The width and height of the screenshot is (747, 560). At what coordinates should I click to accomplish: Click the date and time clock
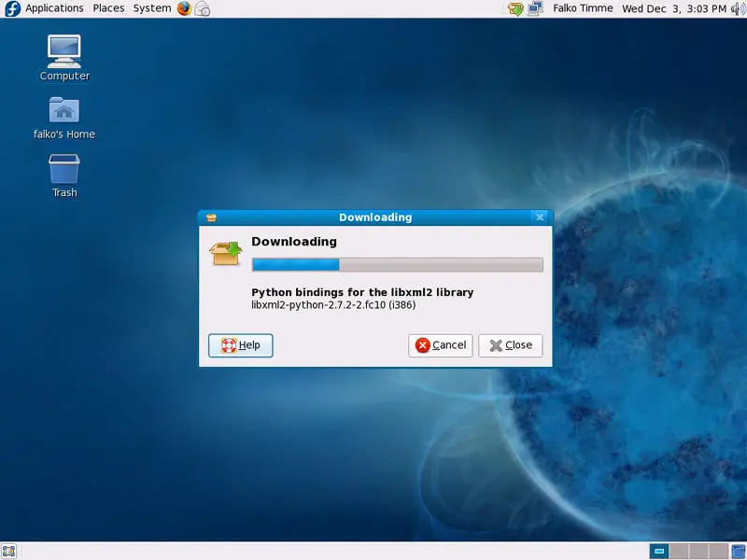click(674, 8)
